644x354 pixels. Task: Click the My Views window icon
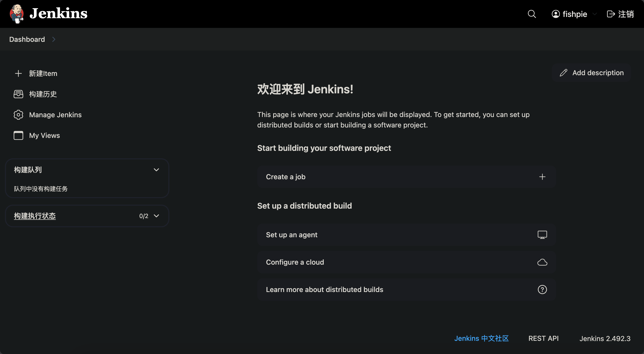pos(18,135)
